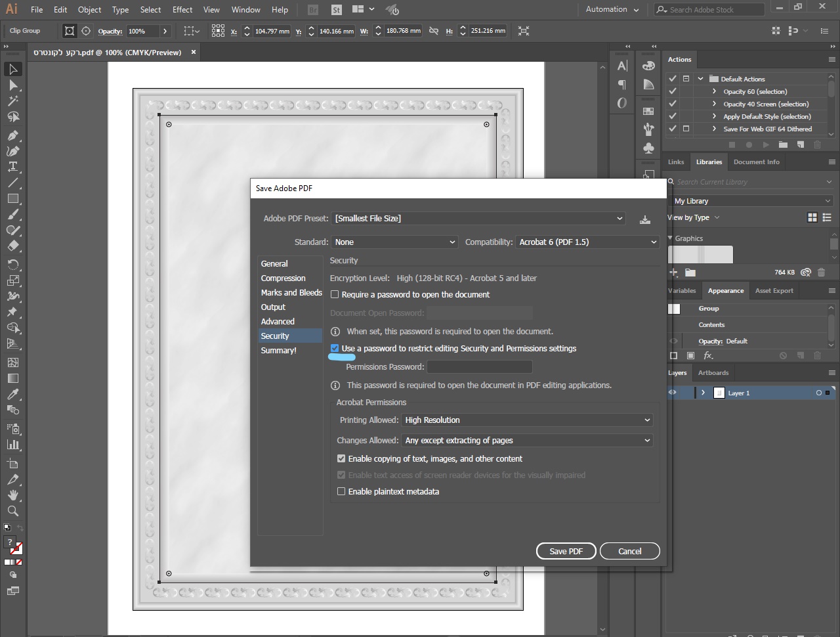Check Enable plaintext metadata option
This screenshot has width=840, height=637.
tap(341, 491)
